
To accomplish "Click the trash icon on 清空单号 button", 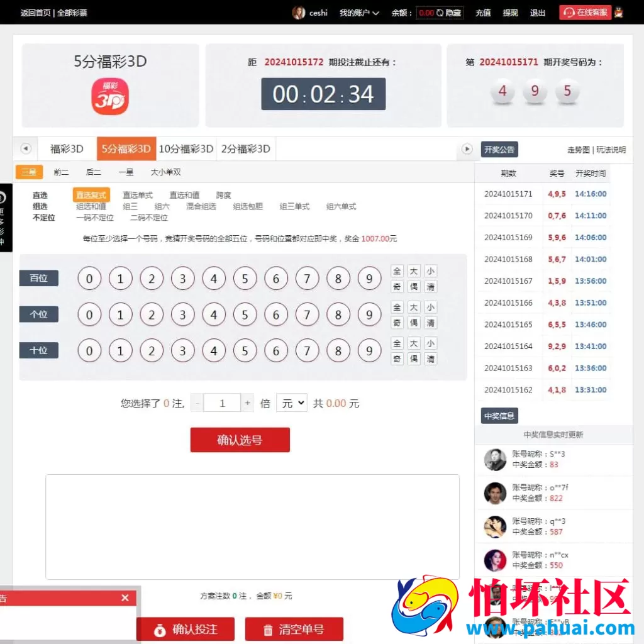I will click(x=267, y=628).
